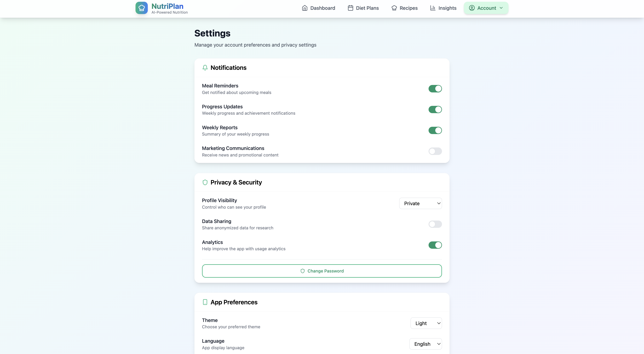
Task: Click the Privacy & Security shield icon
Action: (205, 182)
